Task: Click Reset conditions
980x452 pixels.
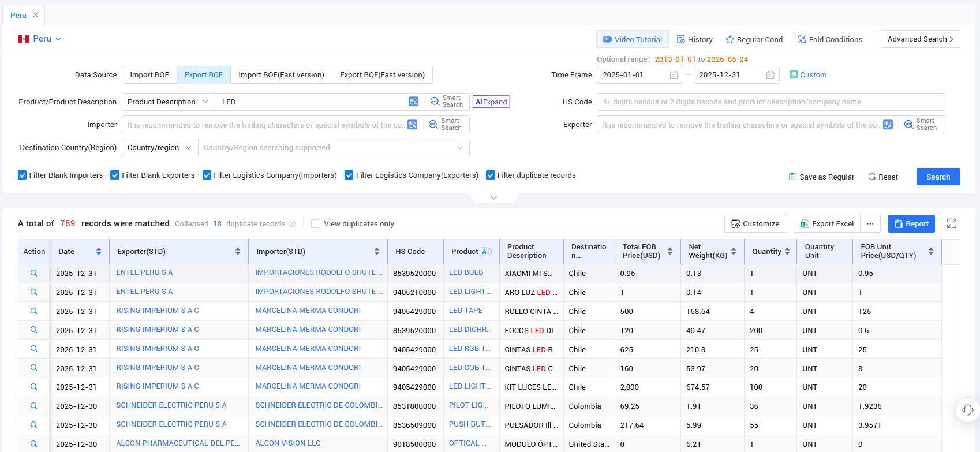Action: coord(883,177)
